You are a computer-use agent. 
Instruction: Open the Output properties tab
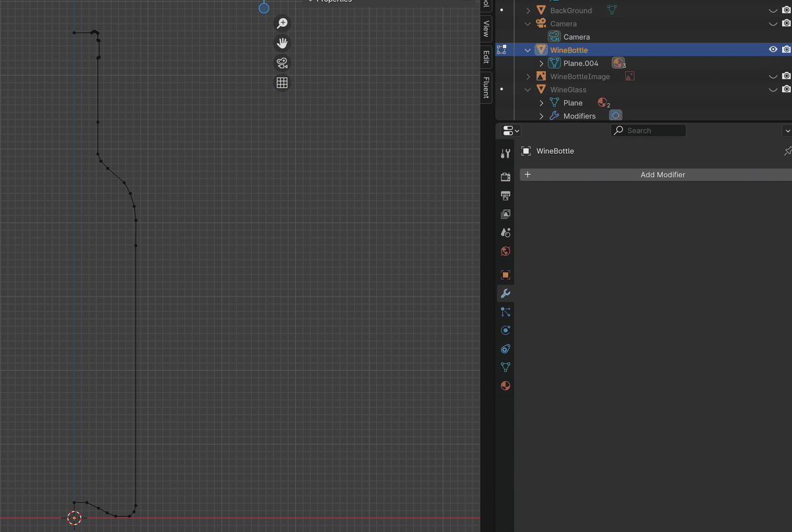tap(506, 195)
